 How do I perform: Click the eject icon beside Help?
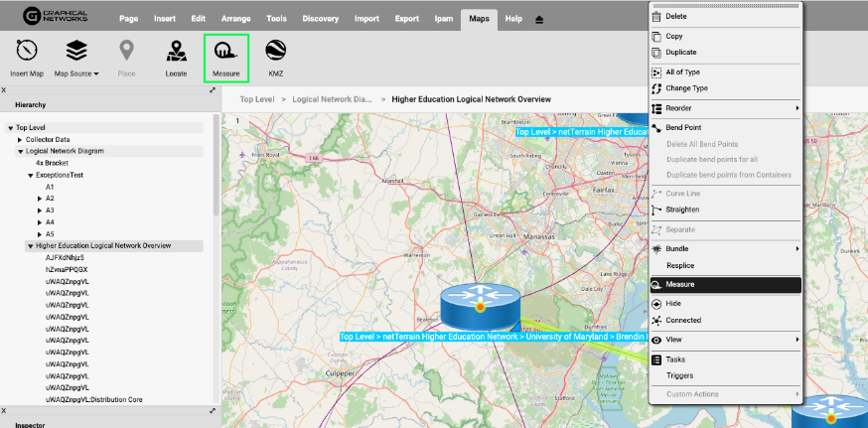539,19
